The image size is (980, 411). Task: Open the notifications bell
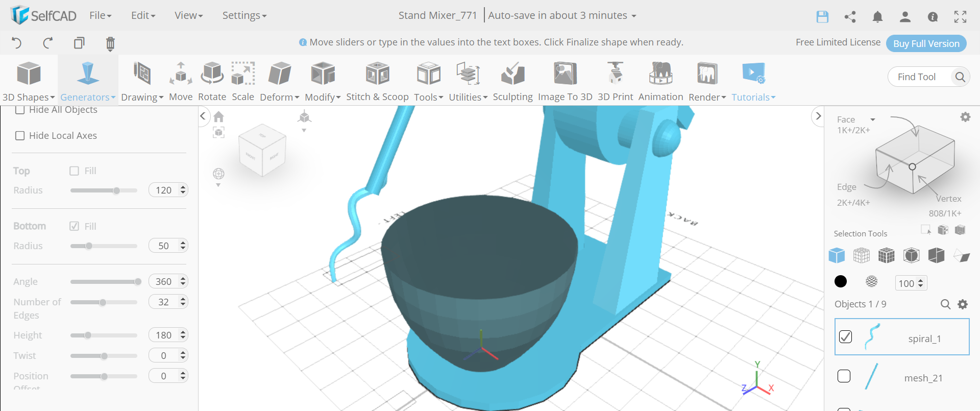coord(877,17)
